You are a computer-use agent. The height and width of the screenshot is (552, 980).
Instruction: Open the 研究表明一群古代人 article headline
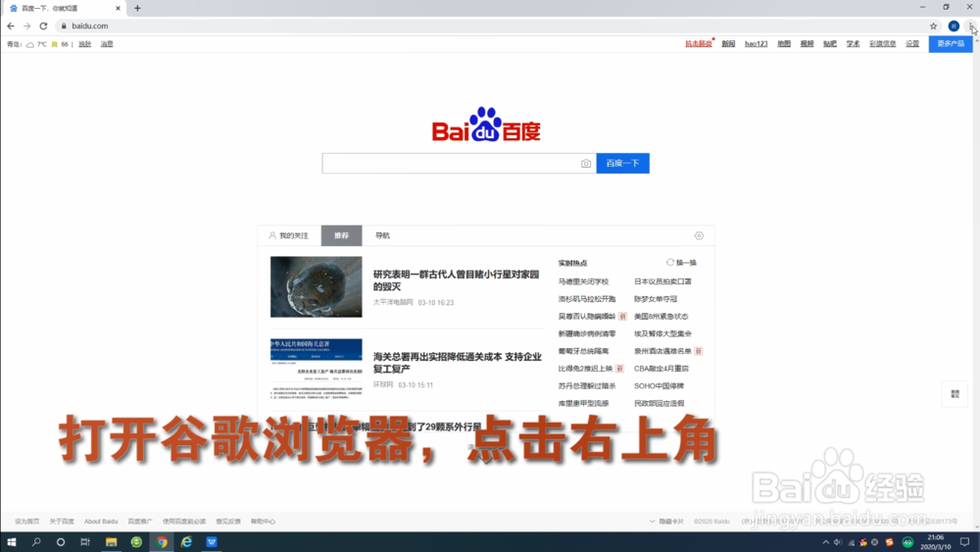click(457, 280)
